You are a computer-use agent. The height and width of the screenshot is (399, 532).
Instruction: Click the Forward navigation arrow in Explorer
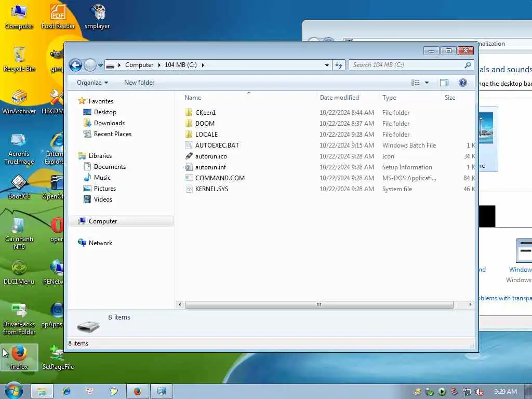coord(90,65)
